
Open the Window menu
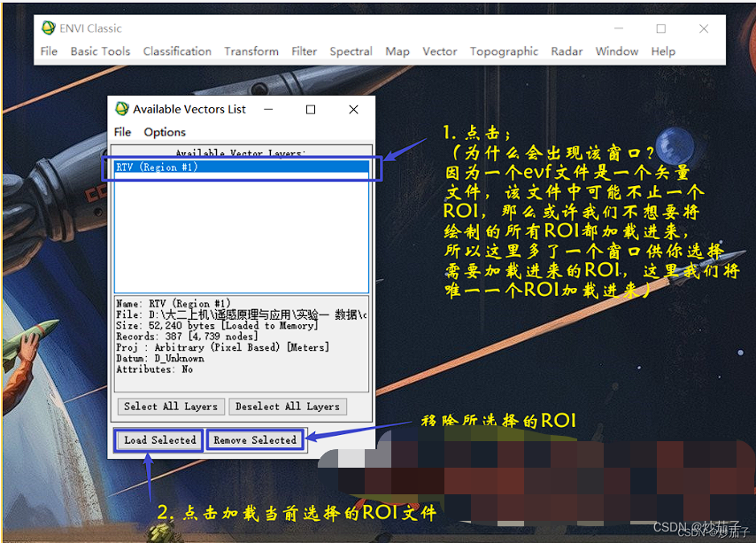pyautogui.click(x=617, y=51)
